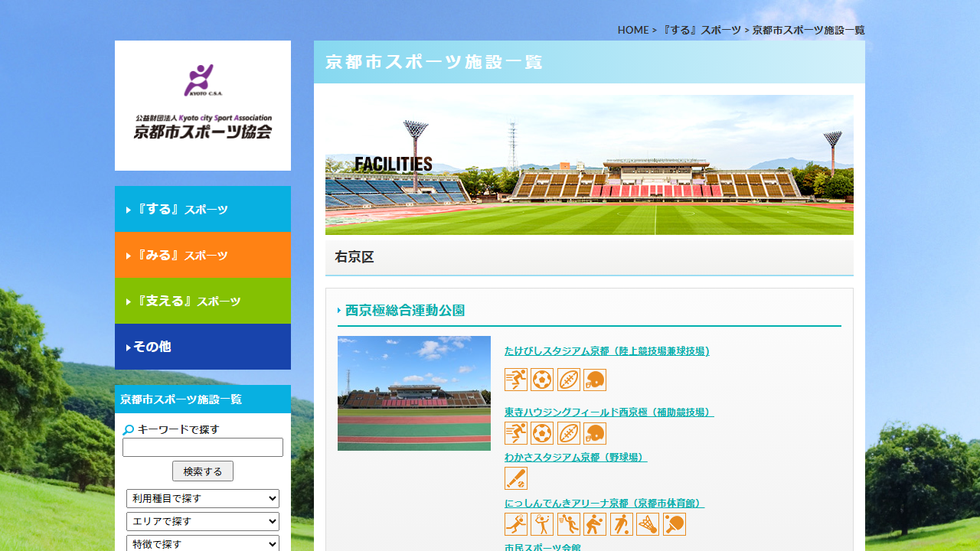Click the FACILITIES stadium banner image
980x551 pixels.
[x=590, y=165]
